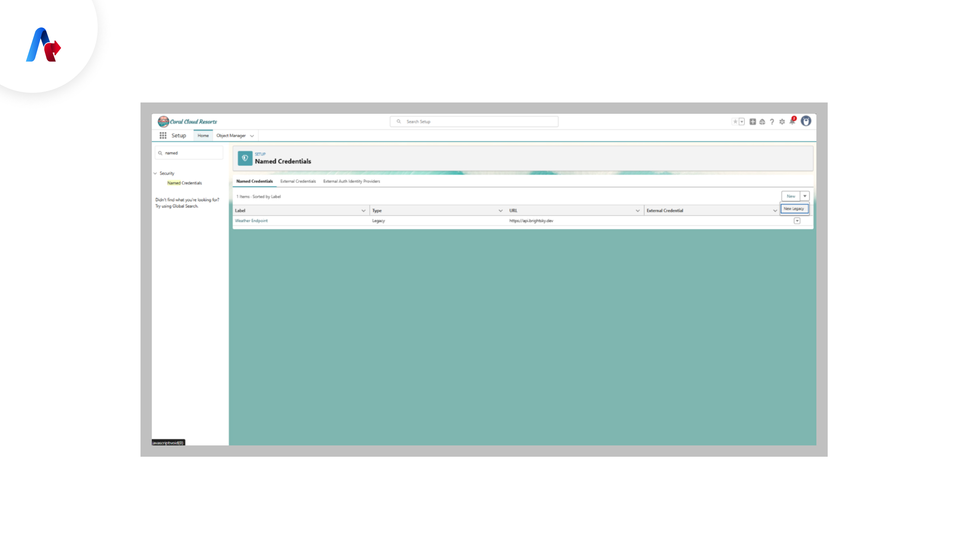Toggle the dropdown arrow beside New

805,196
